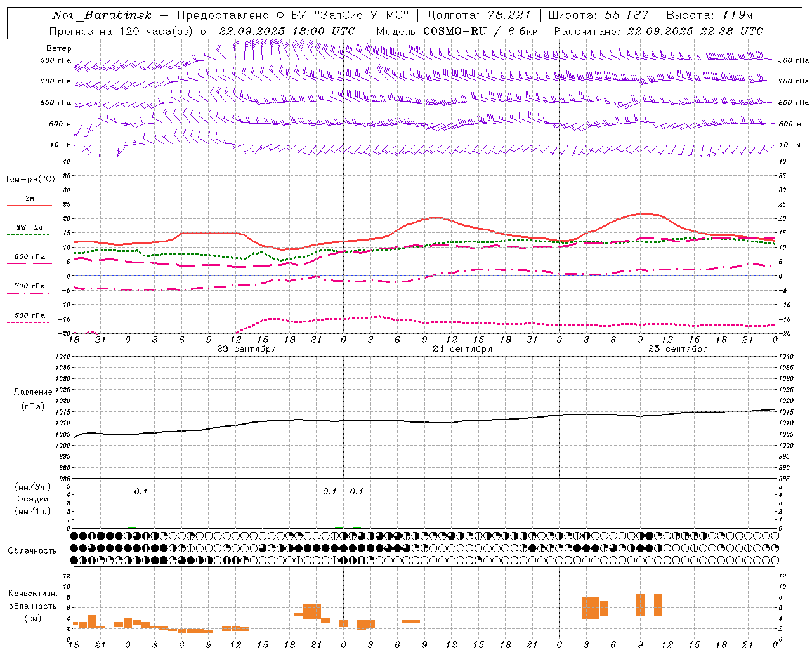Viewport: 812px width, 650px height.
Task: Click the Модель COSMO-RU / 6.6км label
Action: point(457,31)
